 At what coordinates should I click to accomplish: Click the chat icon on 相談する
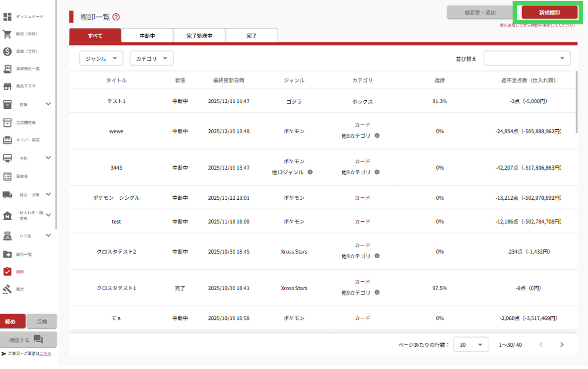pos(38,340)
